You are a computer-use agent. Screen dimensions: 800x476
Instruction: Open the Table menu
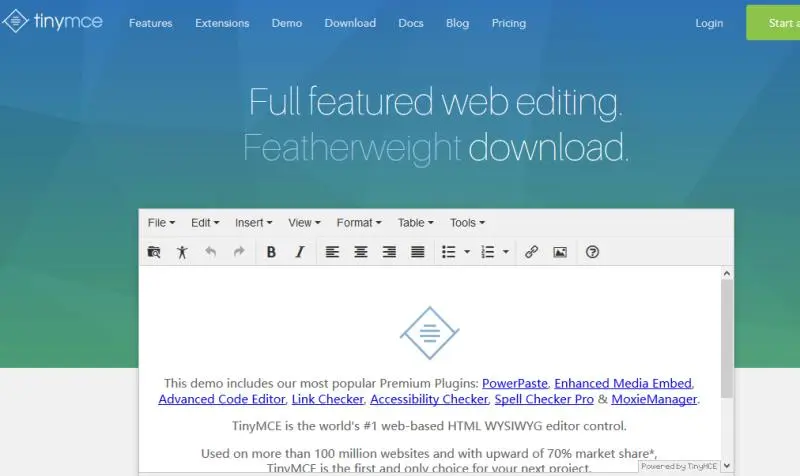415,223
